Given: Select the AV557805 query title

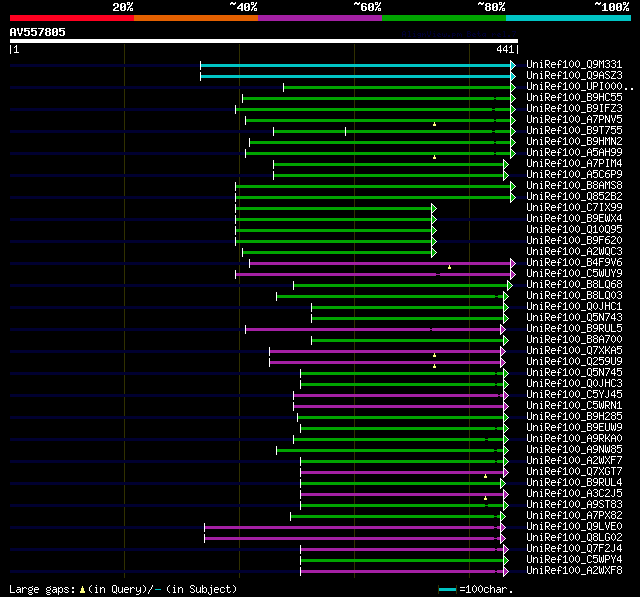Looking at the screenshot, I should 38,32.
